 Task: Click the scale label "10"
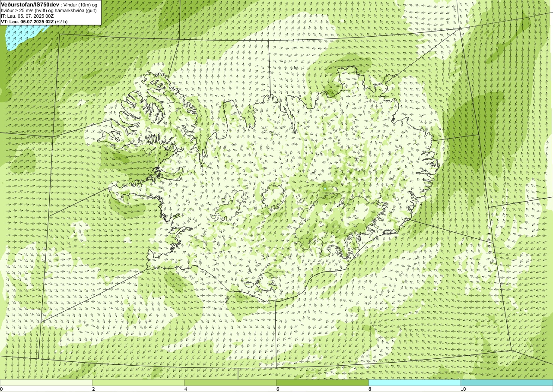coord(463,389)
